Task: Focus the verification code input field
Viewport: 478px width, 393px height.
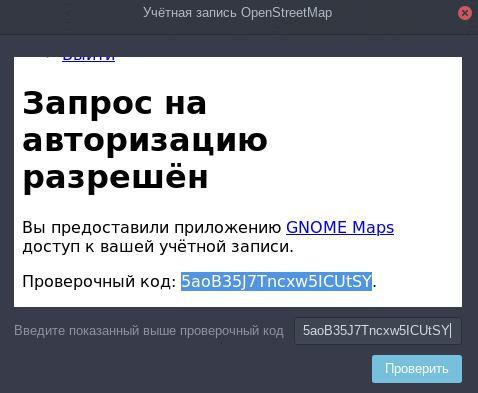Action: (x=378, y=331)
